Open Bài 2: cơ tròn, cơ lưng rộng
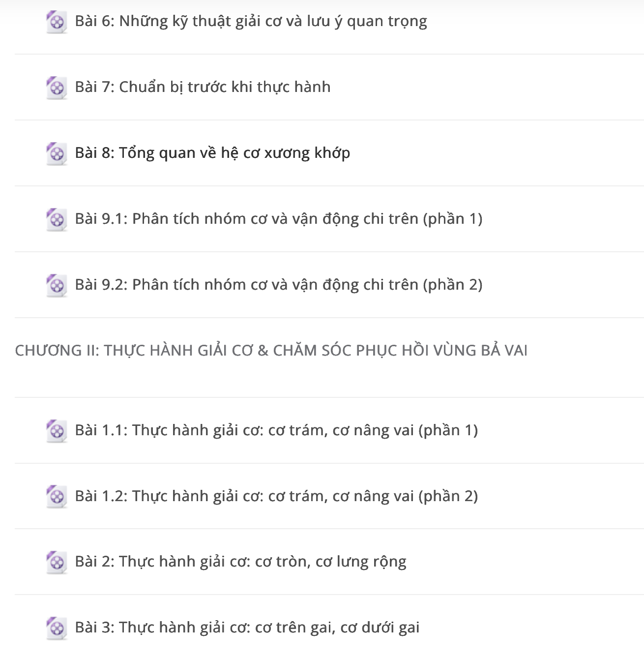The image size is (644, 659). tap(241, 562)
